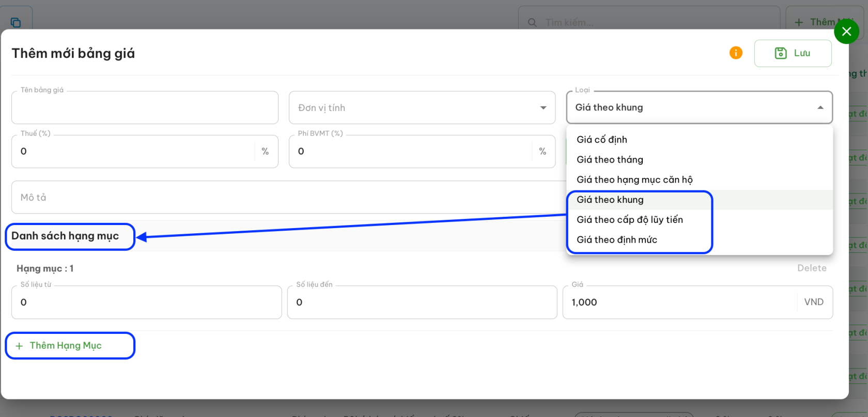Click the Danh sách hạng mục heading
Screen dimensions: 868x417
coord(65,236)
